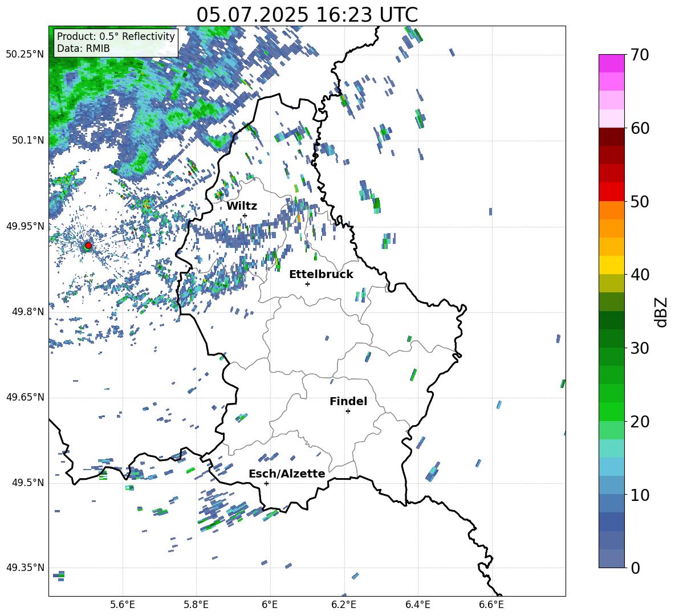The image size is (675, 616).
Task: Click the 50.25°N latitude label
Action: pos(25,54)
